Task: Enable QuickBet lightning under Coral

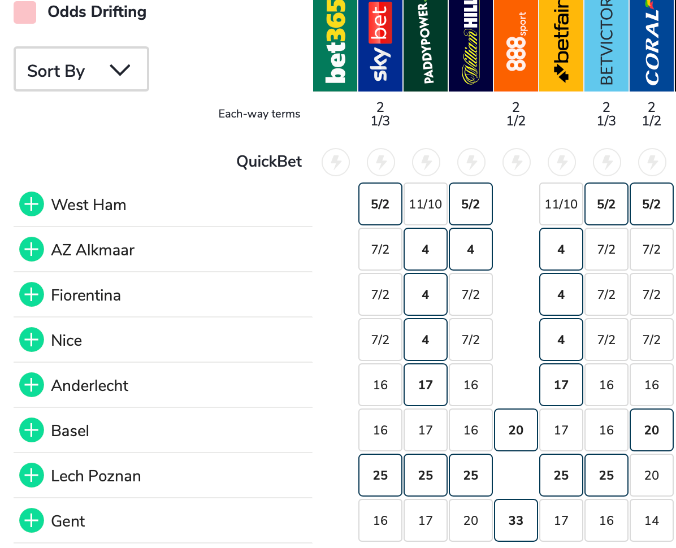Action: tap(652, 162)
